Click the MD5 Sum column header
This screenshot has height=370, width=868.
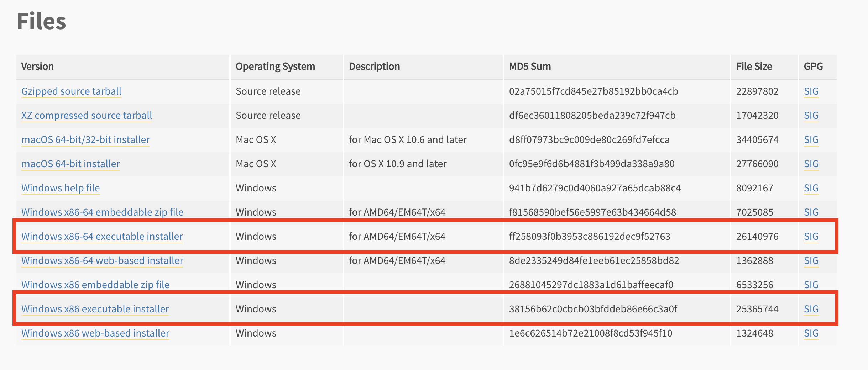tap(530, 67)
